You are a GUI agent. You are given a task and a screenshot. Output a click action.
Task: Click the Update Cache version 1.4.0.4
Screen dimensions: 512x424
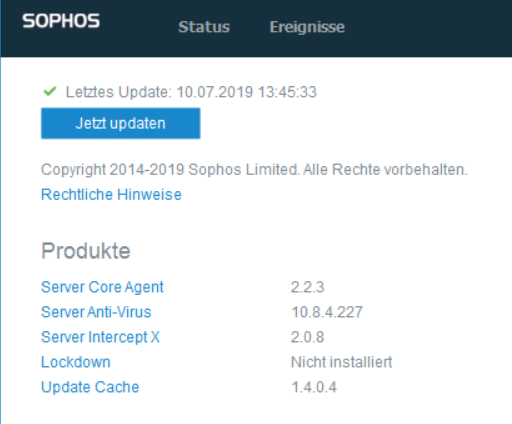click(x=314, y=387)
